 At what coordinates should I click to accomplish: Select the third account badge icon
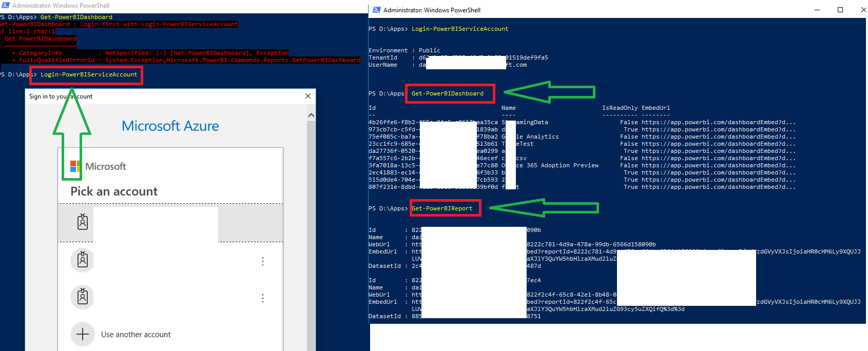(x=83, y=297)
